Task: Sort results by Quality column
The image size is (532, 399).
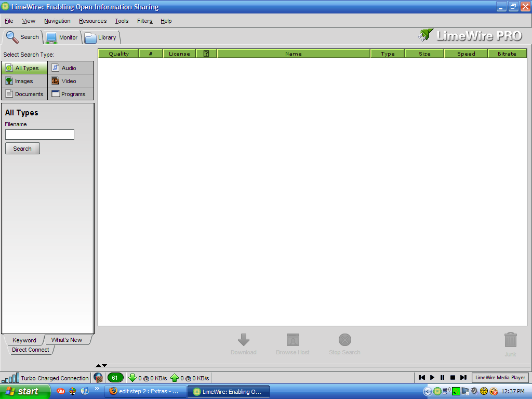Action: pos(118,54)
